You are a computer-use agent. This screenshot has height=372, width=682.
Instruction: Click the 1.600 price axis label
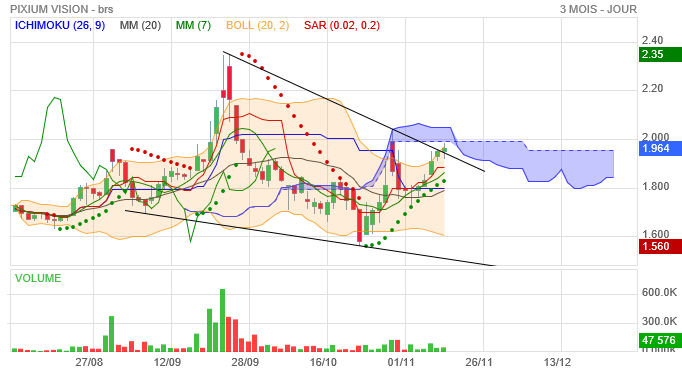[x=655, y=234]
